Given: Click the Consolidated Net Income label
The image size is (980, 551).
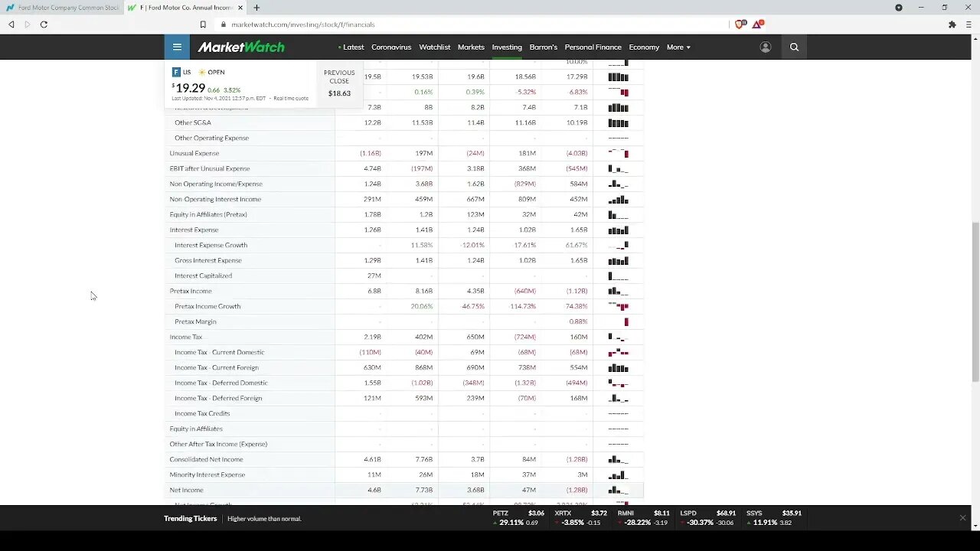Looking at the screenshot, I should click(206, 459).
